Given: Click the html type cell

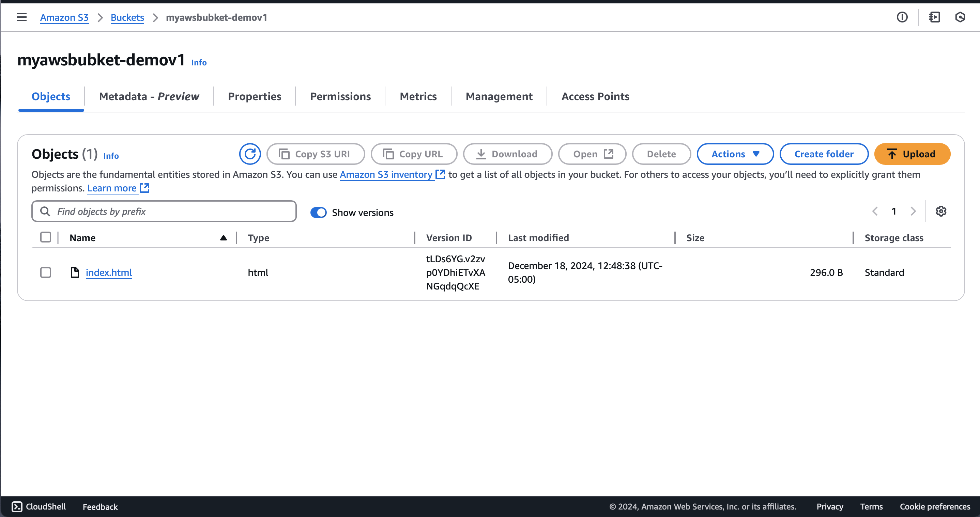Looking at the screenshot, I should click(x=258, y=272).
